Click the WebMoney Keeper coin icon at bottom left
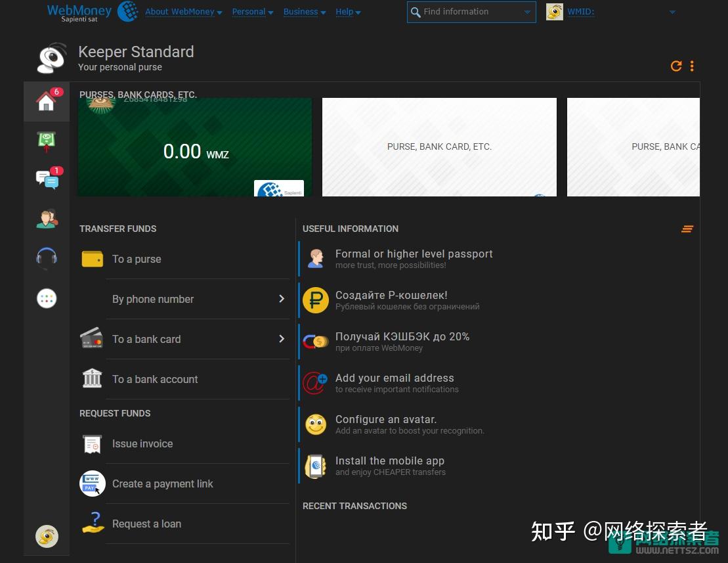Viewport: 728px width, 563px height. [x=46, y=536]
